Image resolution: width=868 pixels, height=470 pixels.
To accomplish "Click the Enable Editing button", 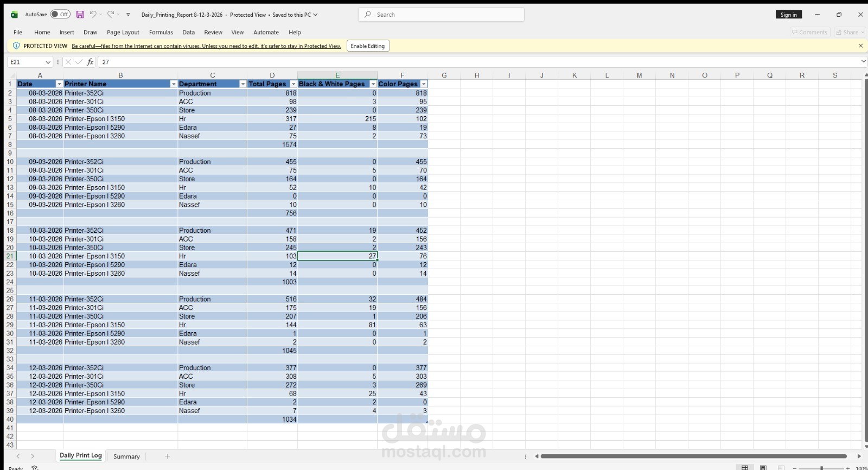I will (368, 46).
